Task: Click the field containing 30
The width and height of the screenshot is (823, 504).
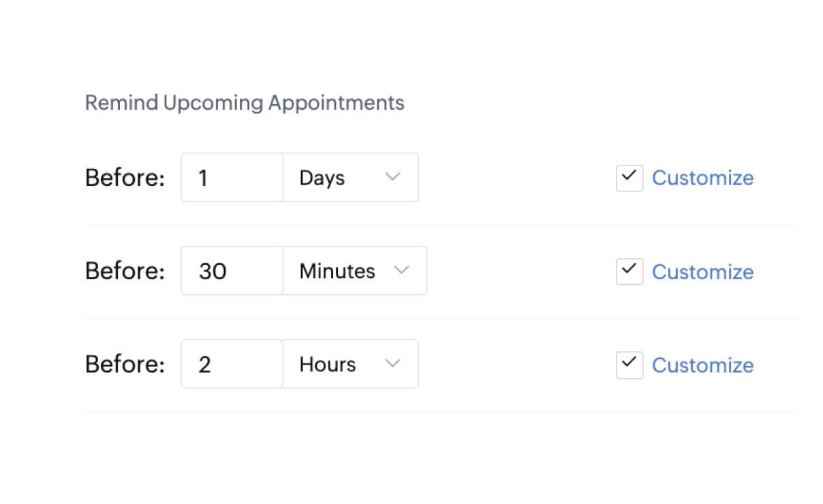Action: tap(232, 270)
